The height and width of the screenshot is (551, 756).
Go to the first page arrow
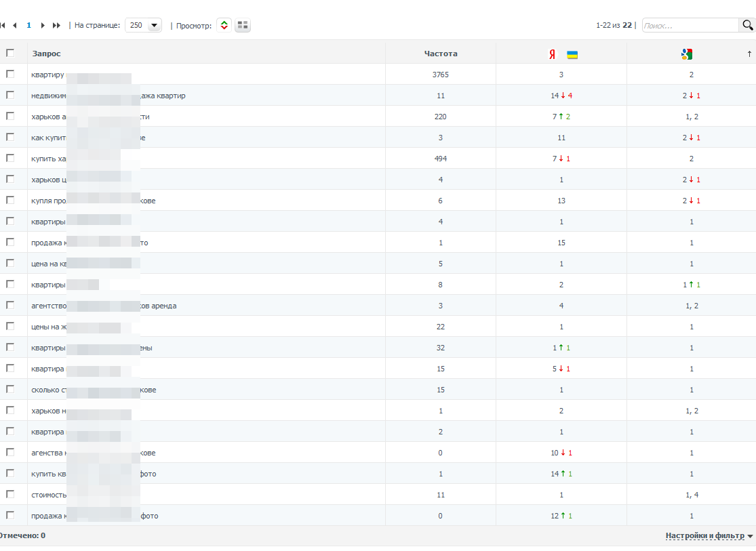[x=3, y=26]
